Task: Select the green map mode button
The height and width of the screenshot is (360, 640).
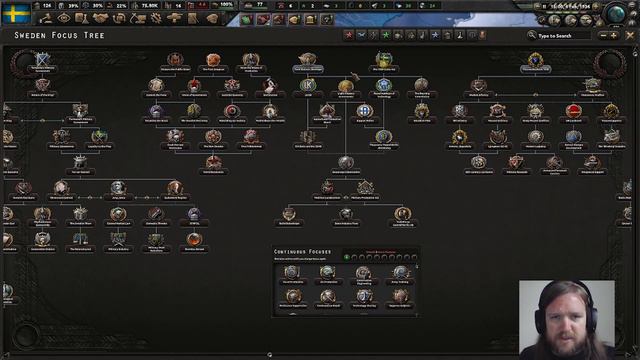Action: pyautogui.click(x=247, y=19)
